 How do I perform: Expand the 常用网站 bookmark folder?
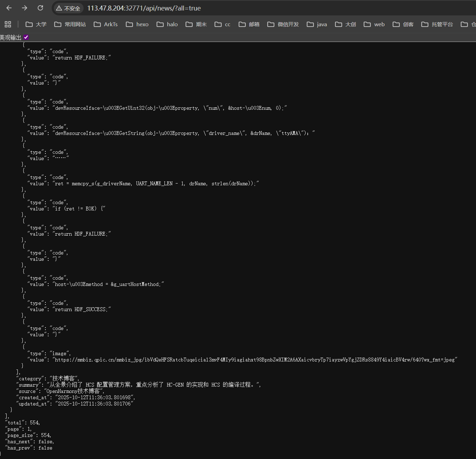pyautogui.click(x=70, y=24)
